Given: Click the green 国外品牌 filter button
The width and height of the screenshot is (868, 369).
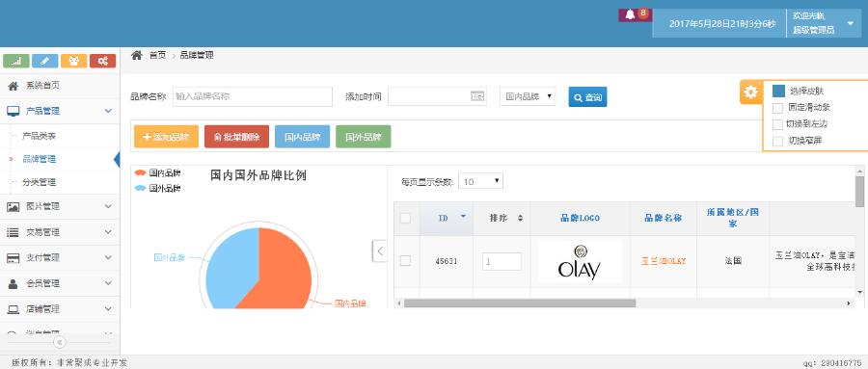Looking at the screenshot, I should [364, 137].
